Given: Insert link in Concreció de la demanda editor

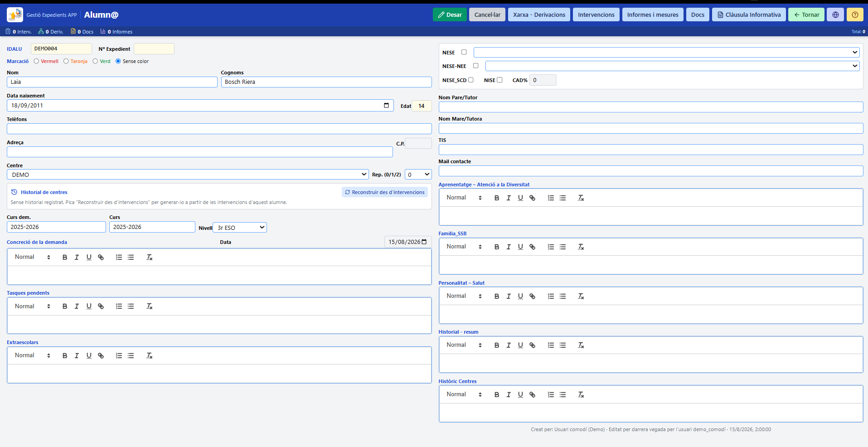Looking at the screenshot, I should [x=101, y=257].
